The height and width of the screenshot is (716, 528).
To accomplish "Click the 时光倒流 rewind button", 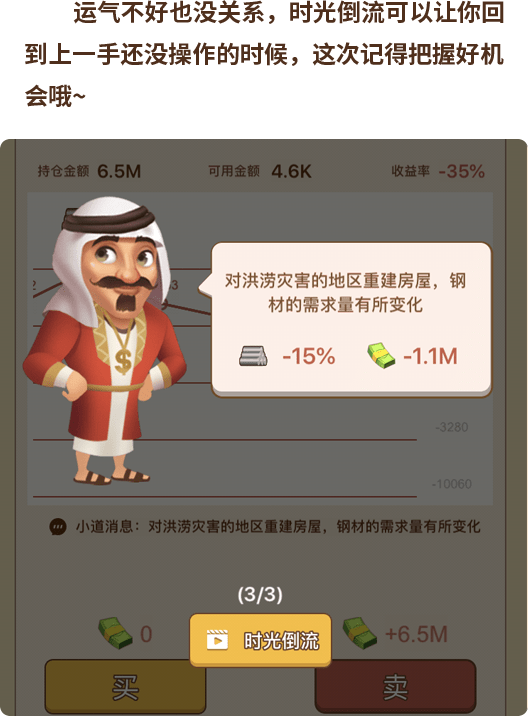I will [260, 640].
